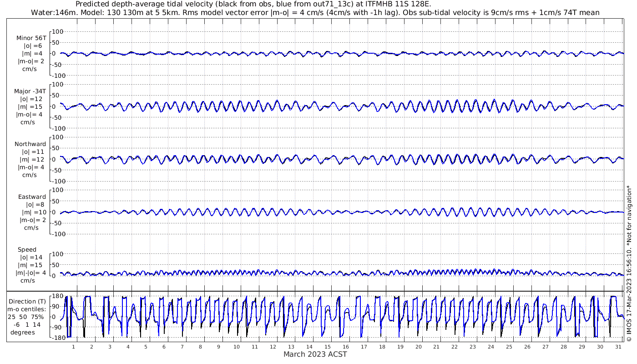Viewport: 637px width, 364px height.
Task: Click the "m-o centiles:" label
Action: pyautogui.click(x=27, y=309)
